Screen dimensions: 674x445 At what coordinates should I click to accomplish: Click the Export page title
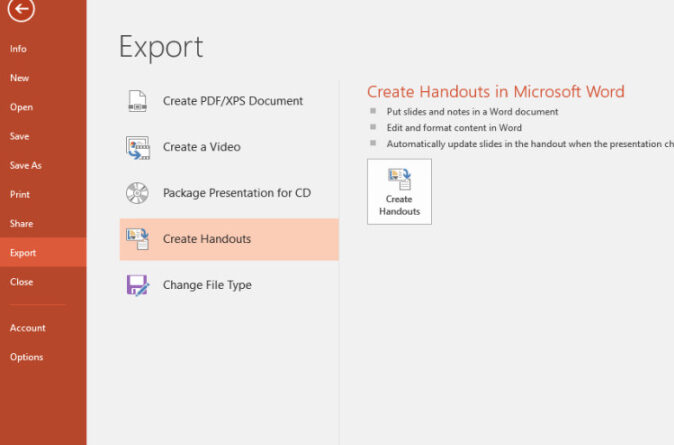pyautogui.click(x=161, y=46)
